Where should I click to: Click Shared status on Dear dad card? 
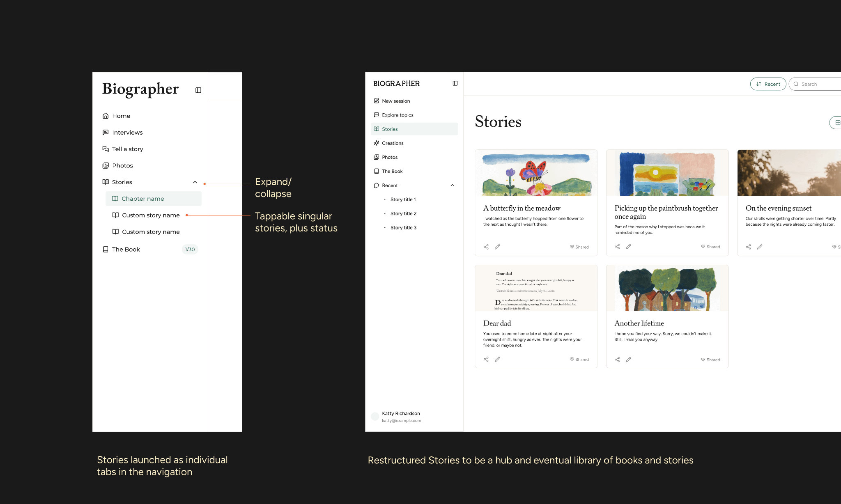click(x=579, y=360)
